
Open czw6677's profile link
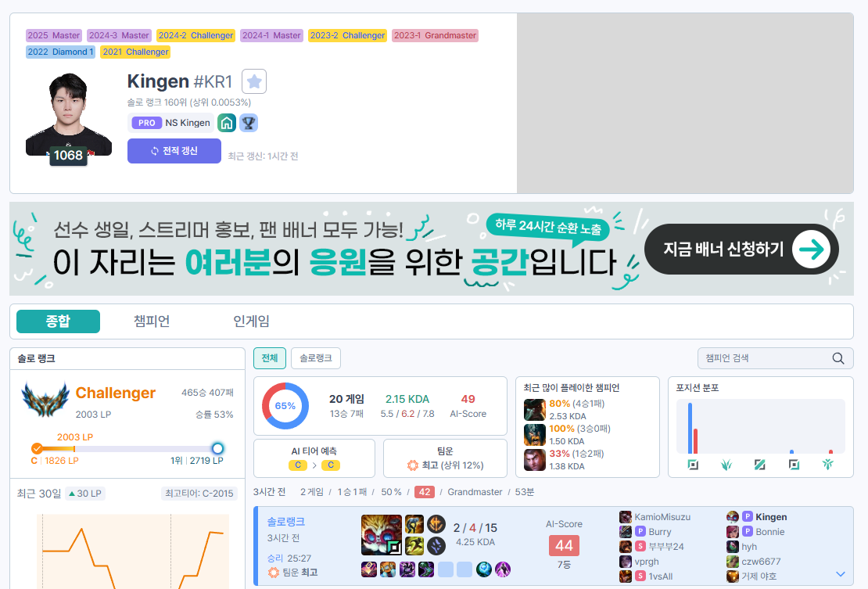pos(761,562)
